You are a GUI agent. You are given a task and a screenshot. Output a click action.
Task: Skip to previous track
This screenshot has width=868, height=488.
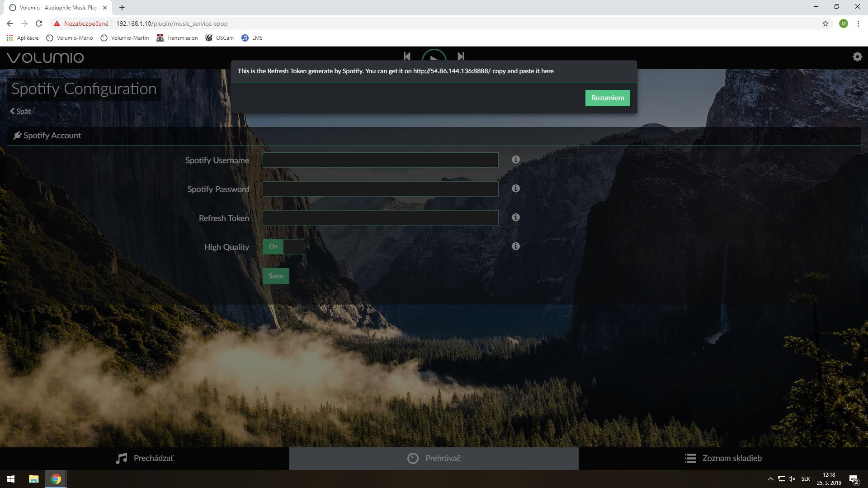pos(407,56)
